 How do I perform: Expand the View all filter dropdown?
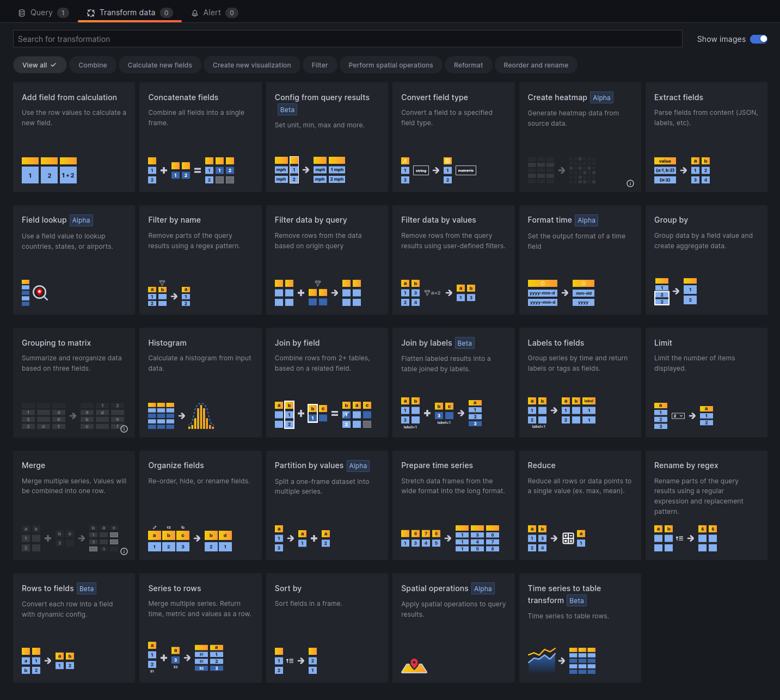40,65
